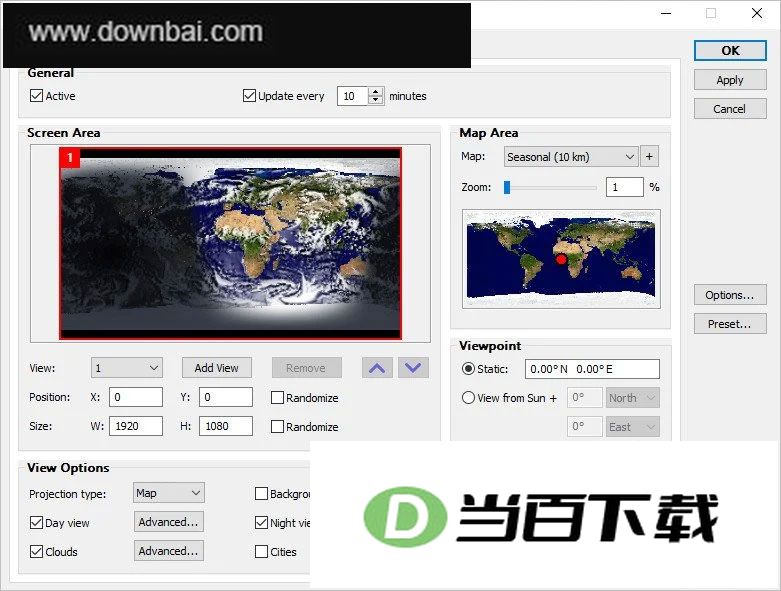Select the Static viewpoint radio button
This screenshot has height=591, width=781.
point(468,369)
